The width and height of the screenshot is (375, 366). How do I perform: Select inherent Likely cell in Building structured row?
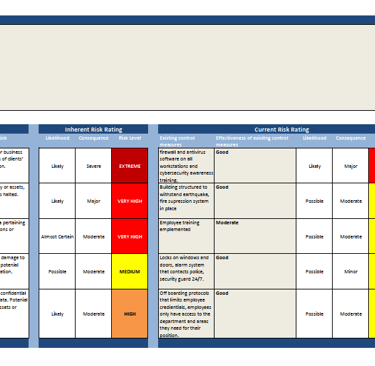click(x=57, y=201)
